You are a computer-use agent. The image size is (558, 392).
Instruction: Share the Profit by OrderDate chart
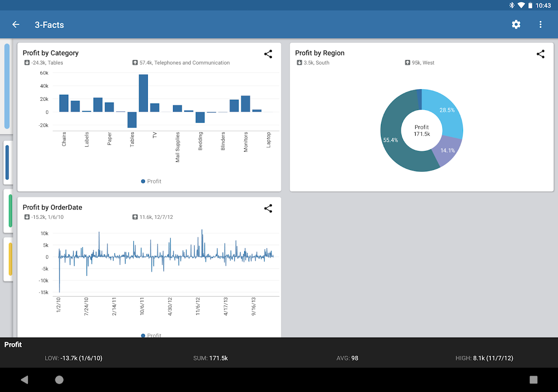click(268, 209)
